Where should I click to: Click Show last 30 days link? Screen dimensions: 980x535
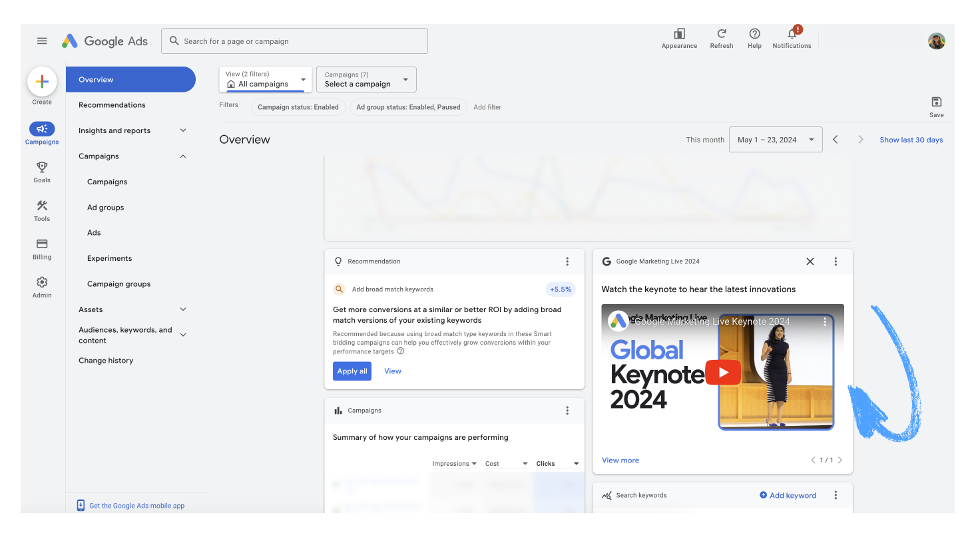click(x=911, y=140)
